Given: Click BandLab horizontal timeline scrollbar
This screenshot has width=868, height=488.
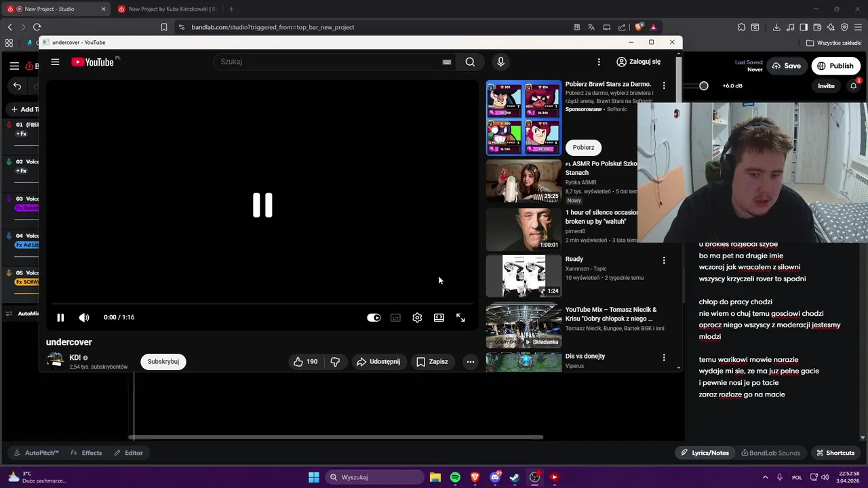Looking at the screenshot, I should coord(336,437).
